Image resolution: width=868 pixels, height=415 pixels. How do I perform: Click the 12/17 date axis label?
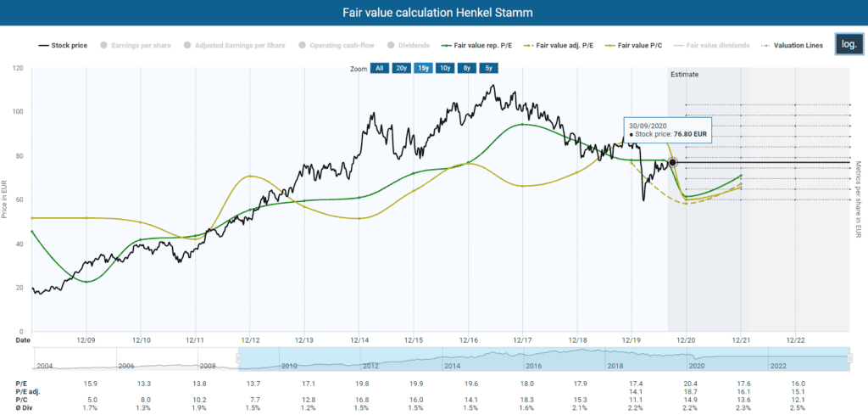522,339
